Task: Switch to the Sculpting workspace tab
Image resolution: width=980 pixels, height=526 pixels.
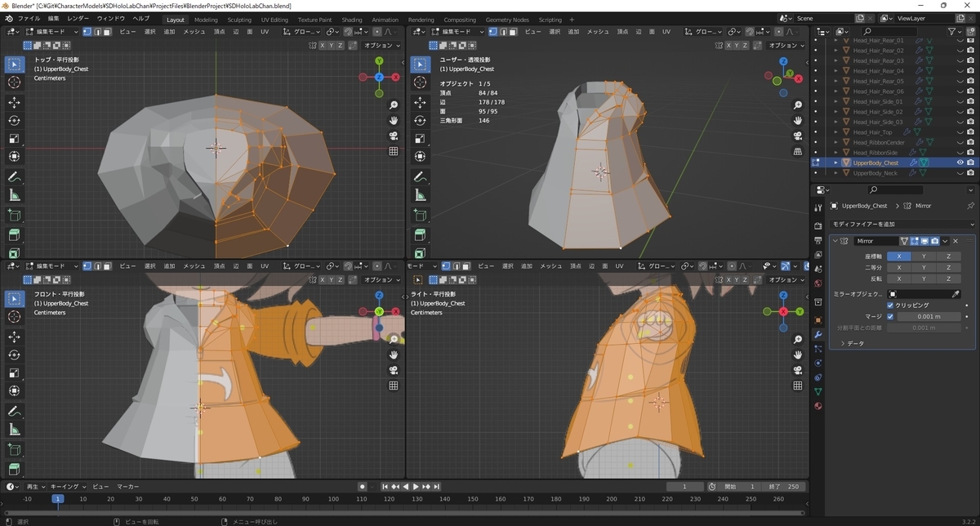Action: 239,20
